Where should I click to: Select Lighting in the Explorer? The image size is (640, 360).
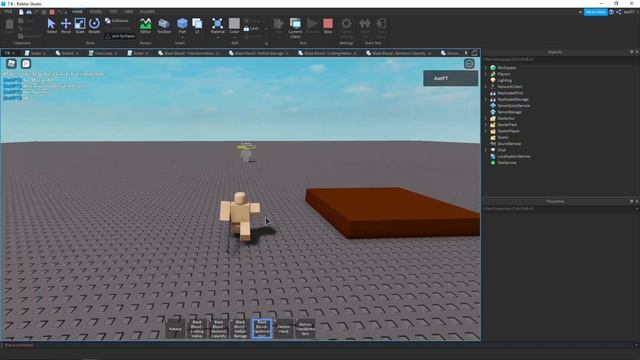pyautogui.click(x=504, y=80)
